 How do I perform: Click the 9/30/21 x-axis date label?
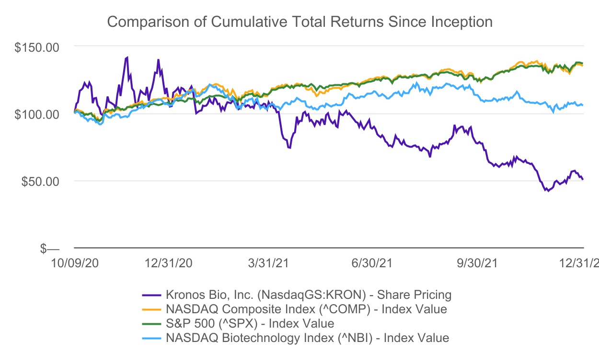[x=475, y=263]
